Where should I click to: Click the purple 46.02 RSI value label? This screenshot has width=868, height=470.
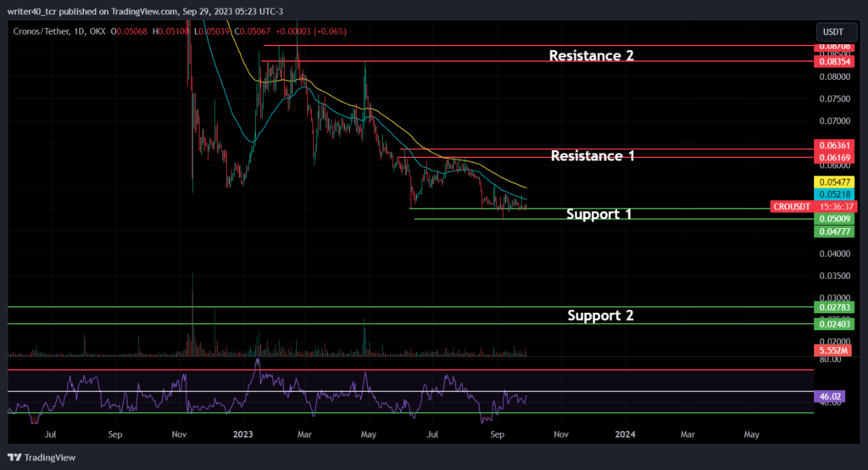click(x=830, y=396)
